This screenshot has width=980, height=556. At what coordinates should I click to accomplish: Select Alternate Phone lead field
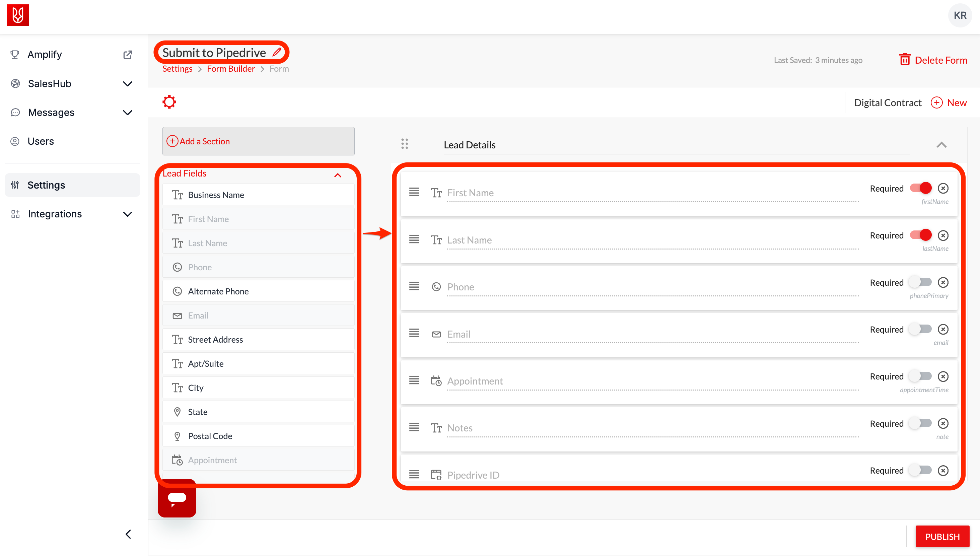click(259, 291)
